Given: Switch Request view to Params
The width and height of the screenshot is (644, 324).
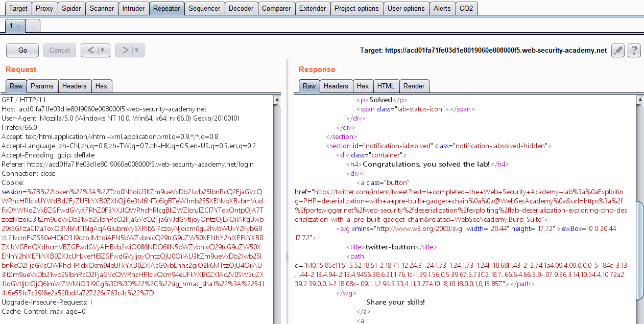Looking at the screenshot, I should (x=42, y=86).
